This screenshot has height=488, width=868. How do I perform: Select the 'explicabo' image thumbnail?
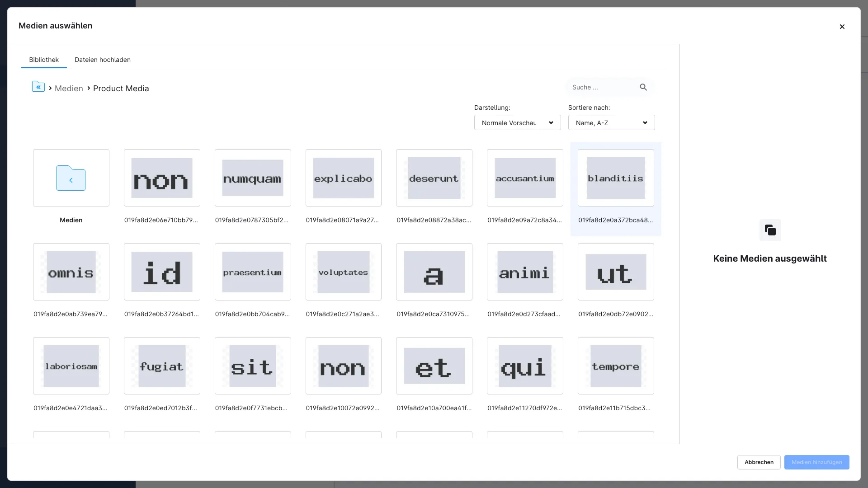(344, 178)
